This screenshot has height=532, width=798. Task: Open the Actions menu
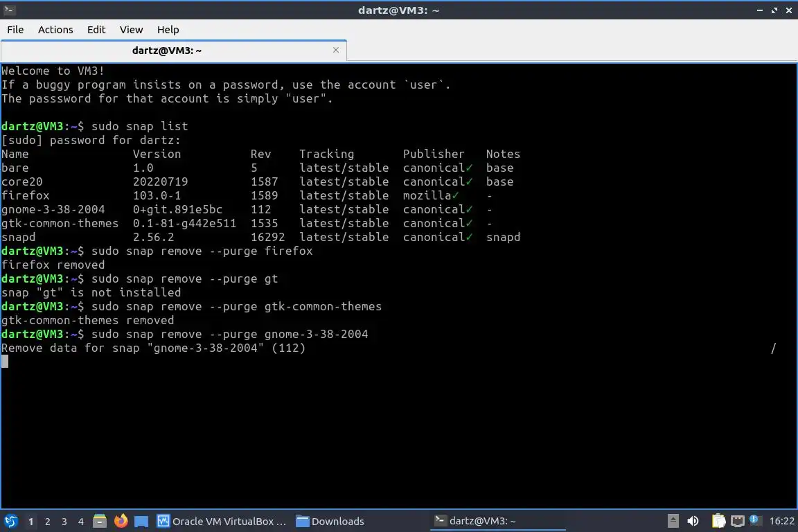click(x=55, y=30)
